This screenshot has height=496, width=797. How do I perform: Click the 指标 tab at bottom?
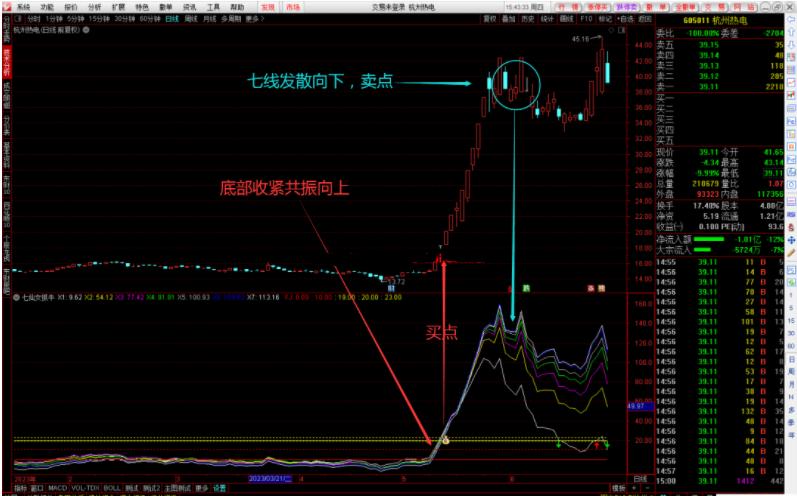coord(21,488)
